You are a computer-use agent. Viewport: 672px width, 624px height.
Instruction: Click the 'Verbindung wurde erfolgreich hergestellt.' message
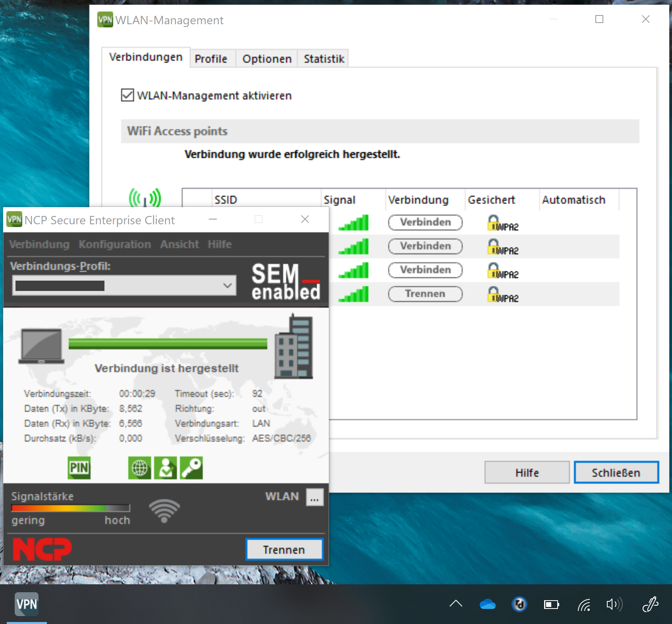(292, 154)
